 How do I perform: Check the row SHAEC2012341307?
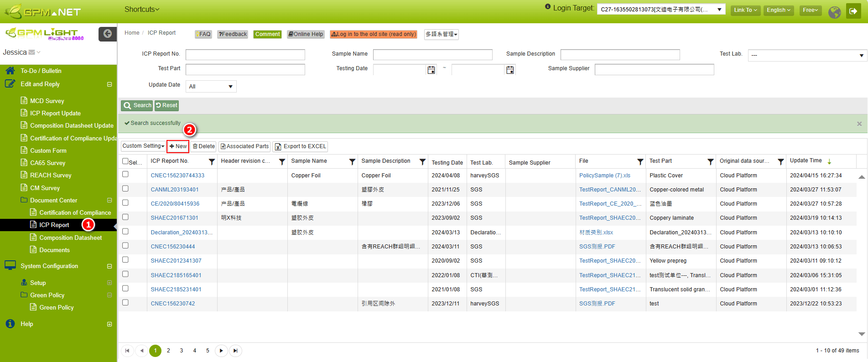125,259
